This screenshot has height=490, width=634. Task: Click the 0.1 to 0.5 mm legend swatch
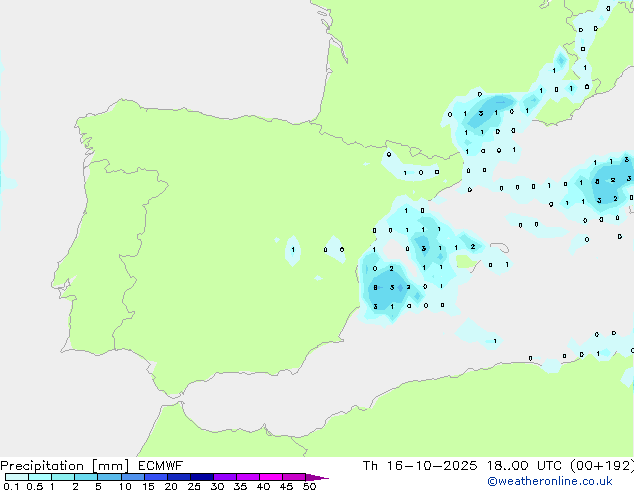[x=17, y=477]
